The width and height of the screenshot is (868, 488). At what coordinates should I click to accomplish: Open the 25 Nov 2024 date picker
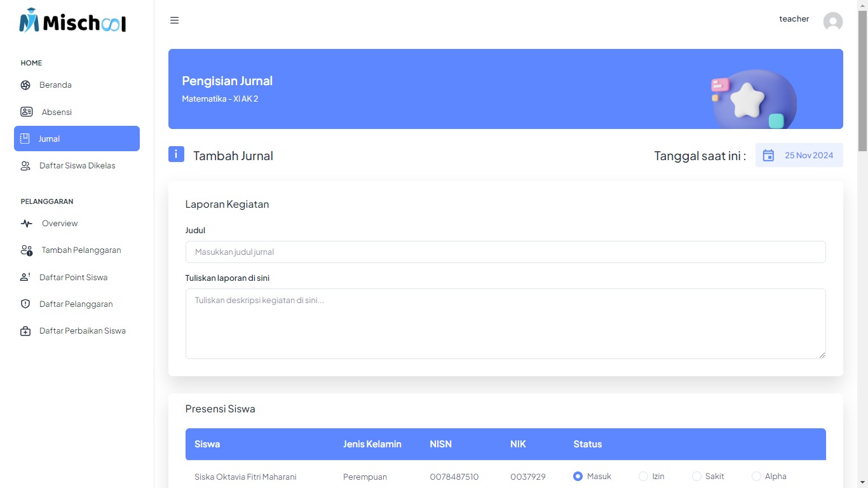[x=808, y=156]
